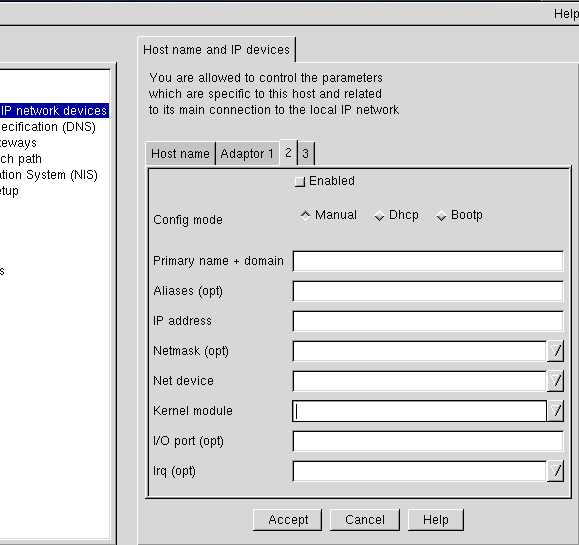Focus the Aliases (opt) field
The height and width of the screenshot is (545, 579).
click(428, 291)
